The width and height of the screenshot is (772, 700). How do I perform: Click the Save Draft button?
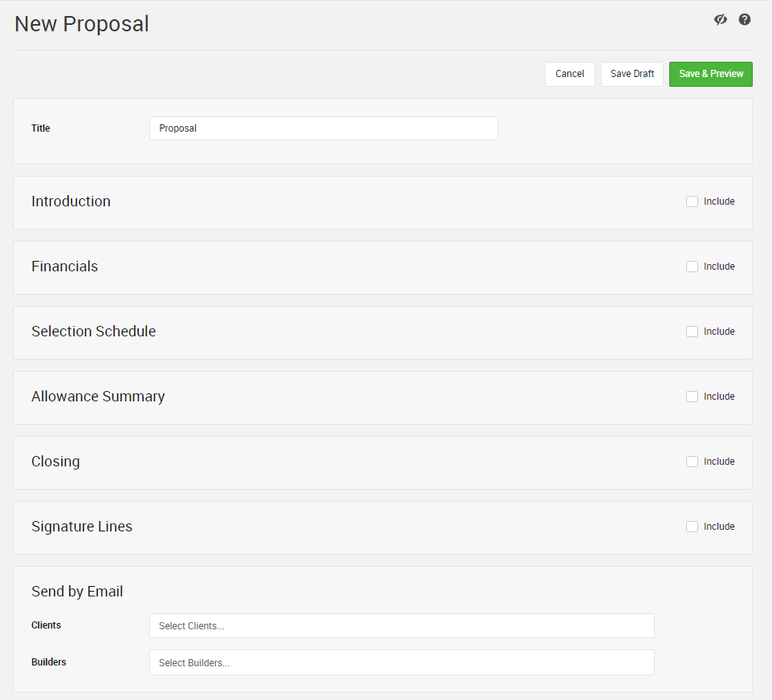(x=632, y=74)
